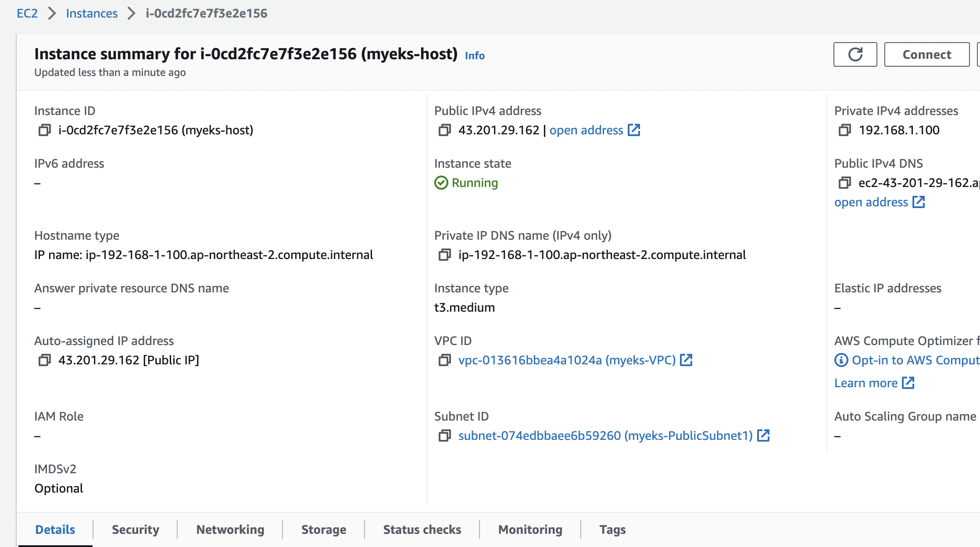Image resolution: width=980 pixels, height=547 pixels.
Task: Click the Private IP DNS name value text
Action: click(x=602, y=255)
